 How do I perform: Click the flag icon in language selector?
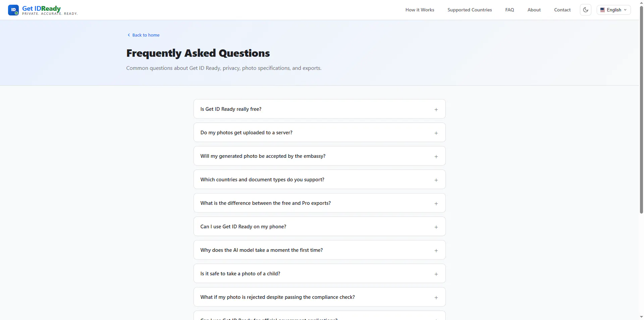[602, 10]
